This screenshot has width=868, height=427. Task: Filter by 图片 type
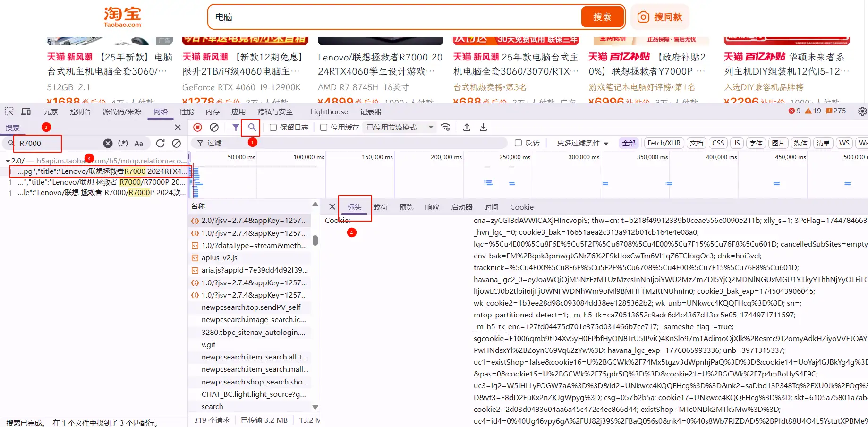tap(778, 143)
